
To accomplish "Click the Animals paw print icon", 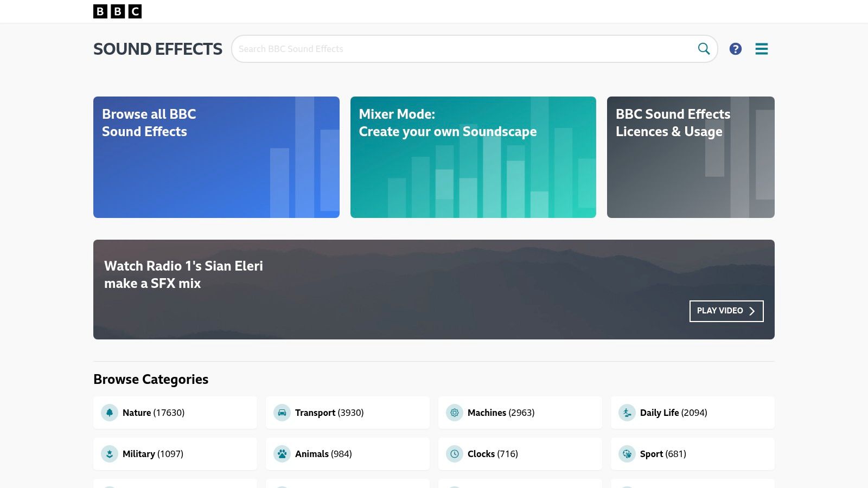I will (x=282, y=454).
